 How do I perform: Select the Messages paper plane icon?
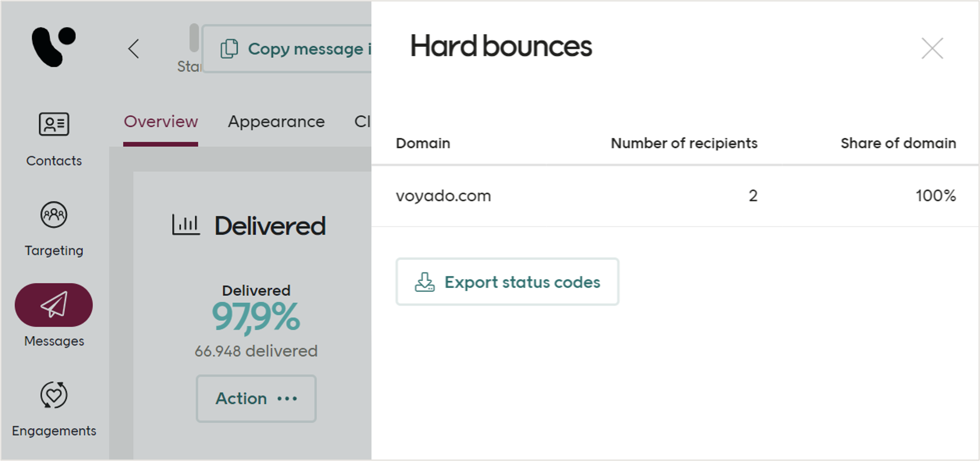[x=54, y=305]
